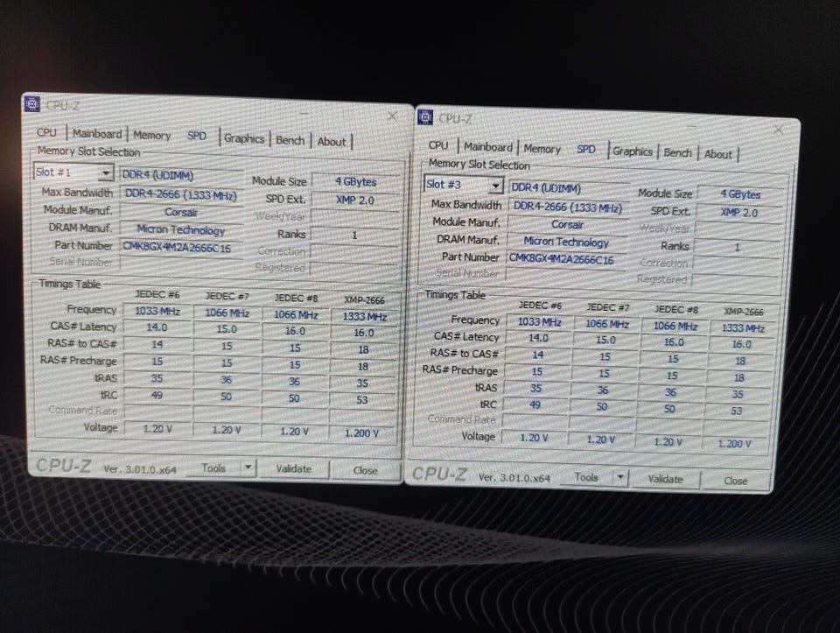The width and height of the screenshot is (840, 633).
Task: Open the Graphics tab in right window
Action: point(632,151)
